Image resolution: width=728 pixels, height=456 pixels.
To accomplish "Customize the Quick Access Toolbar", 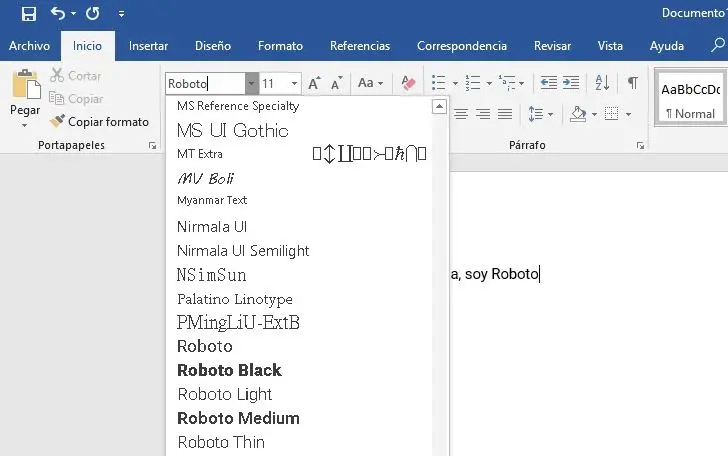I will point(121,14).
